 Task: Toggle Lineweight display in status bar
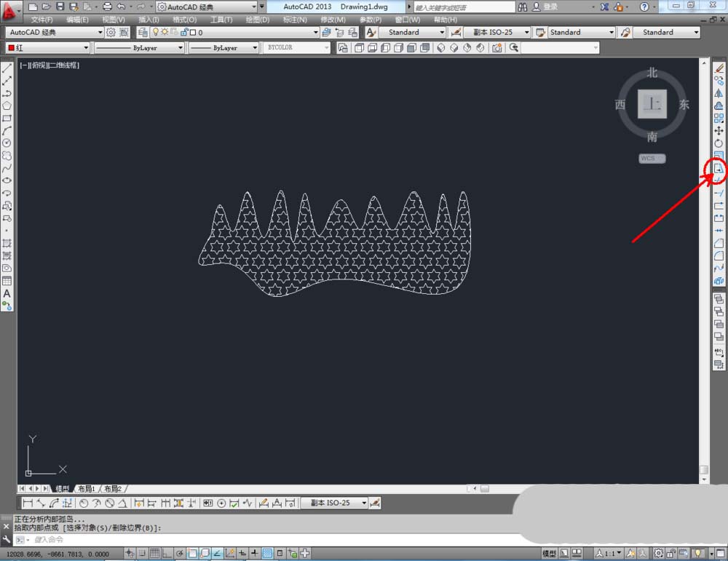(254, 553)
